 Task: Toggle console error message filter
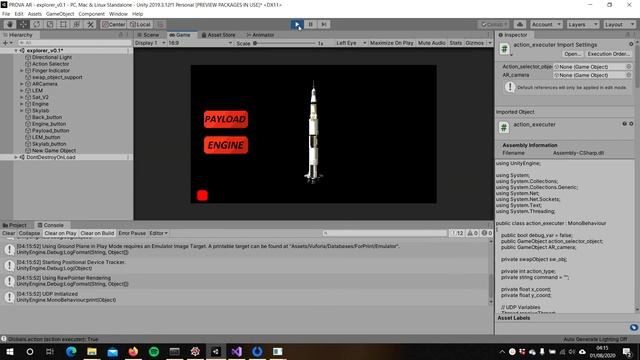(x=487, y=233)
